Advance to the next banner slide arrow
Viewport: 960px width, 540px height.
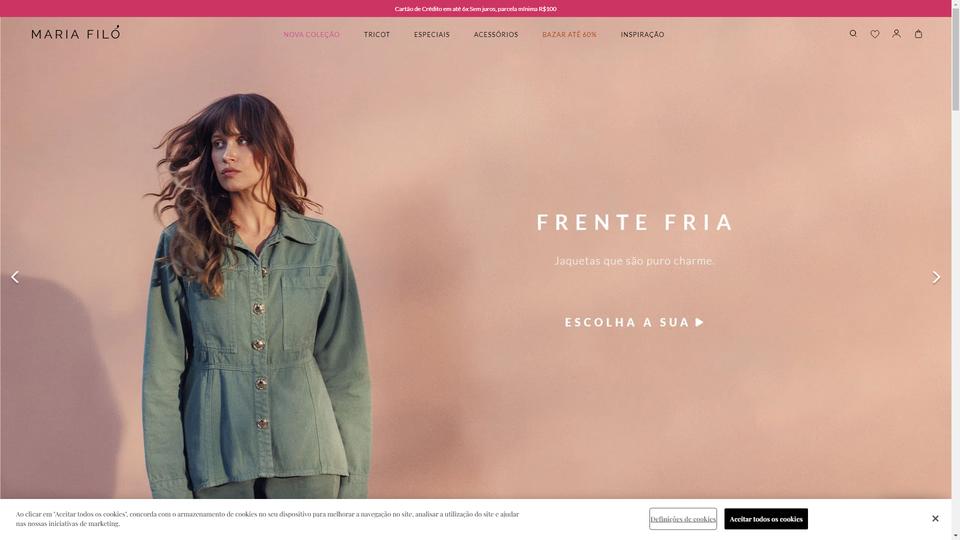[x=936, y=277]
